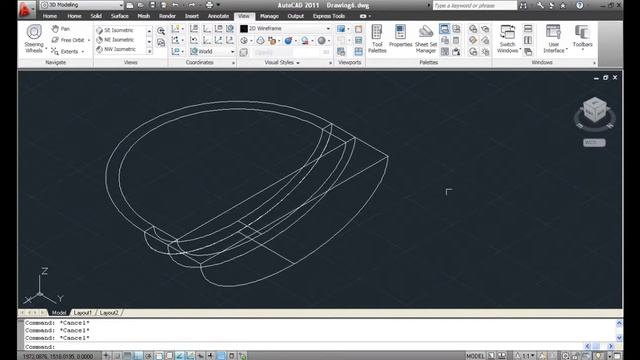Click the visual style Opacity slider
The image size is (640, 360).
point(291,52)
